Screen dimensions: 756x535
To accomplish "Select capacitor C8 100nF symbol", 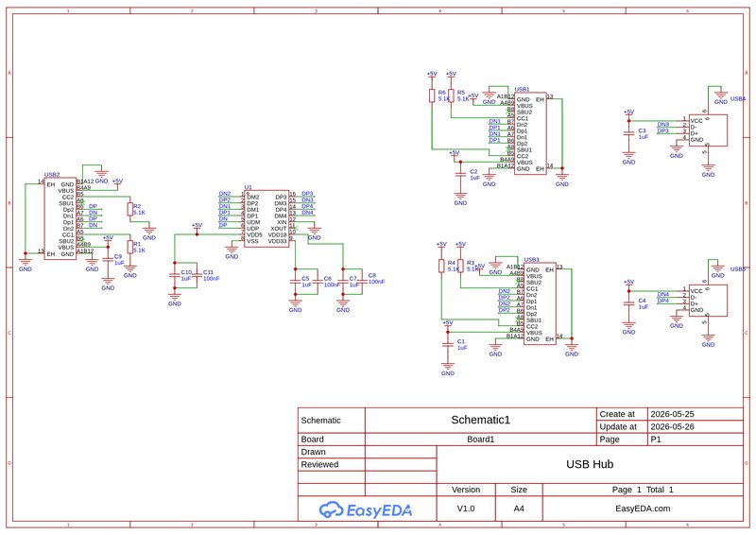I will click(362, 282).
